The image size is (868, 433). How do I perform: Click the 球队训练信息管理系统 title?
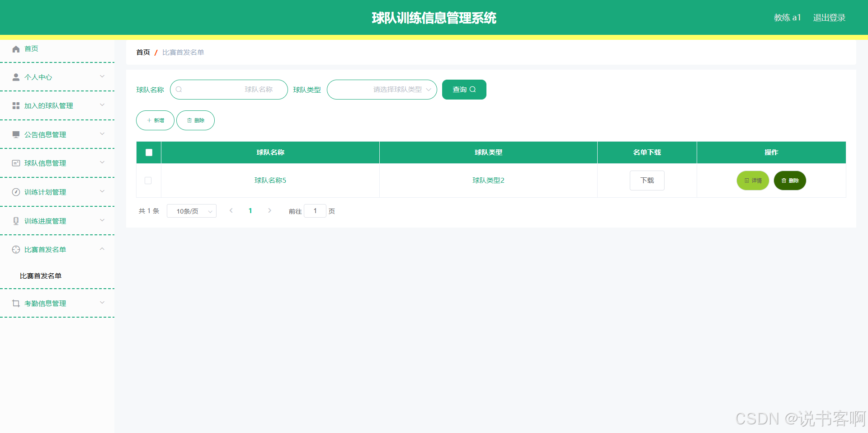click(x=434, y=18)
